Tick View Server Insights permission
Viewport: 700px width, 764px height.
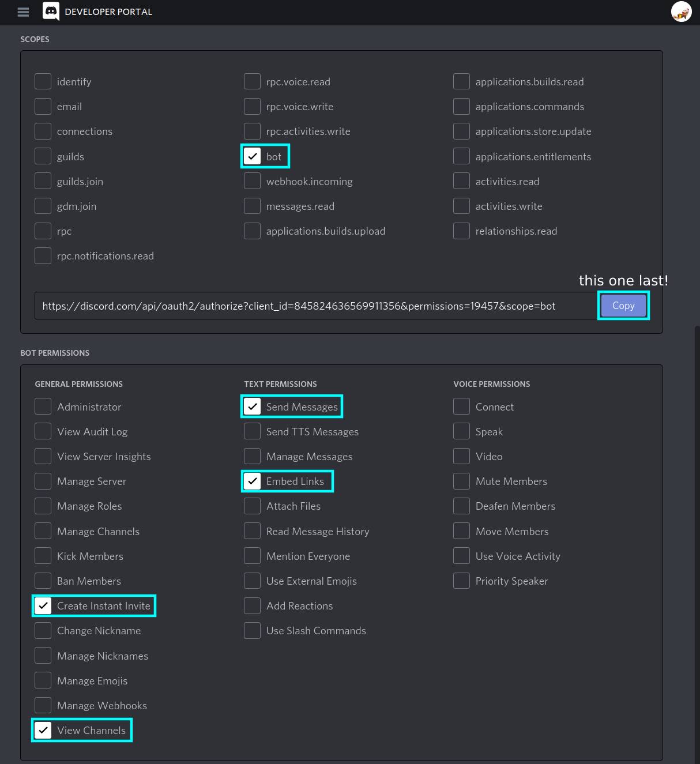coord(43,456)
